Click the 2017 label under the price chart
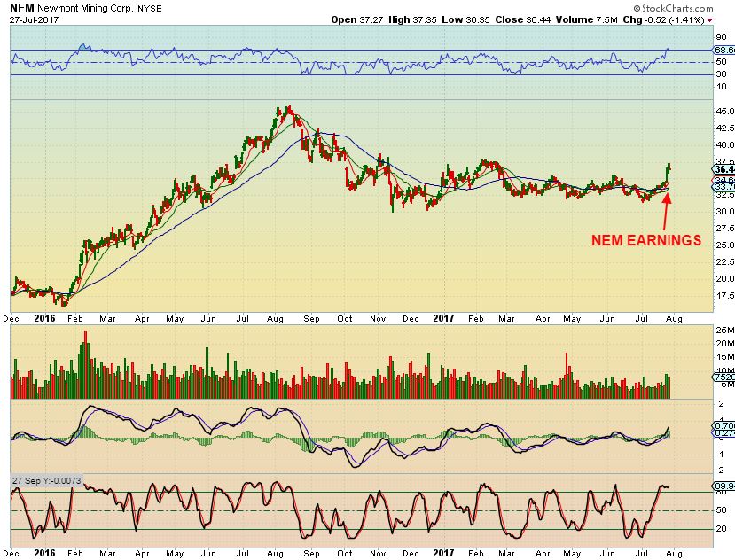 click(443, 318)
